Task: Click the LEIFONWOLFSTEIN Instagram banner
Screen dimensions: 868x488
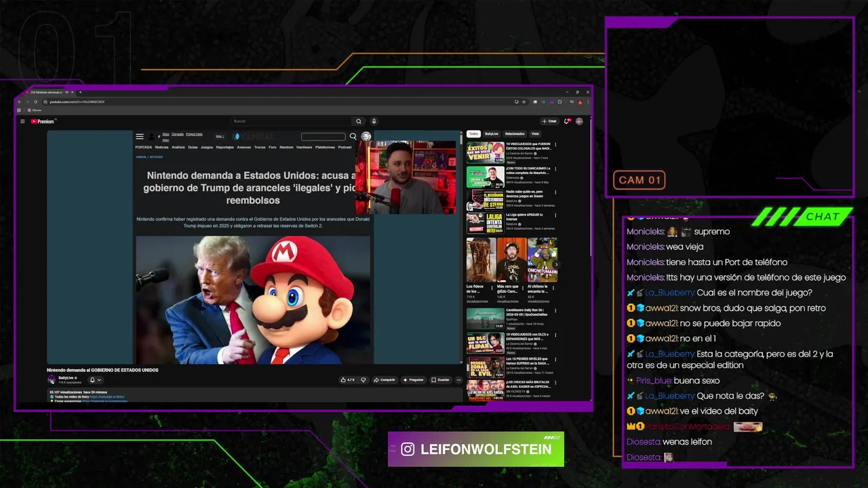Action: pos(476,449)
